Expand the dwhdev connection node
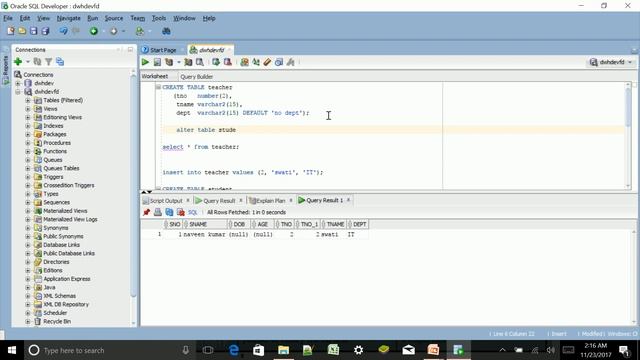Screen dimensions: 640x360 [x=18, y=83]
